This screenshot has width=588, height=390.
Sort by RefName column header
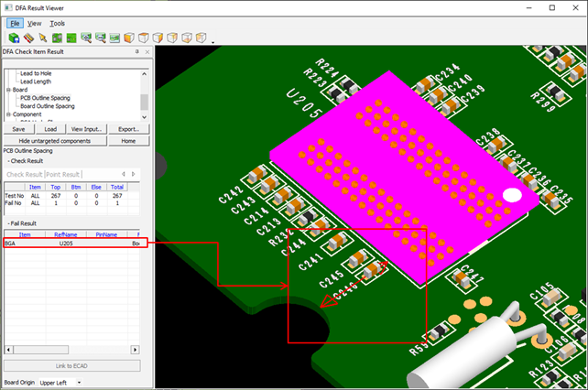click(x=66, y=234)
